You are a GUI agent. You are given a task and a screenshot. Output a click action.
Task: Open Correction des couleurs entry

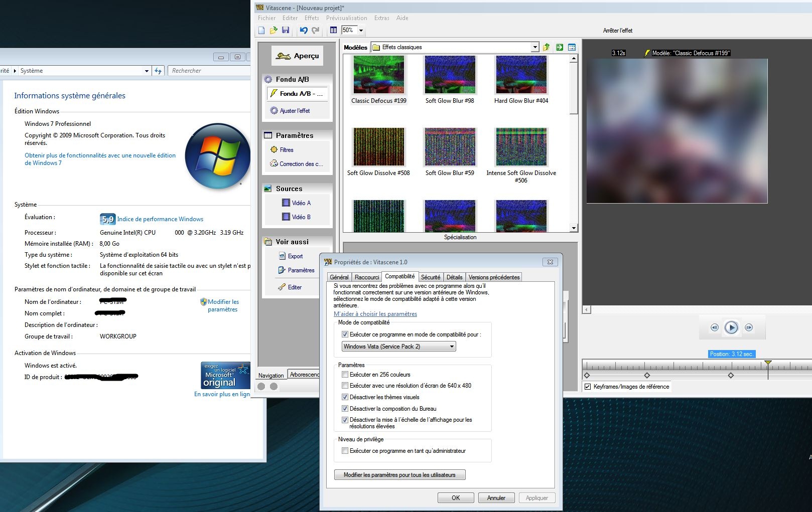pyautogui.click(x=297, y=163)
